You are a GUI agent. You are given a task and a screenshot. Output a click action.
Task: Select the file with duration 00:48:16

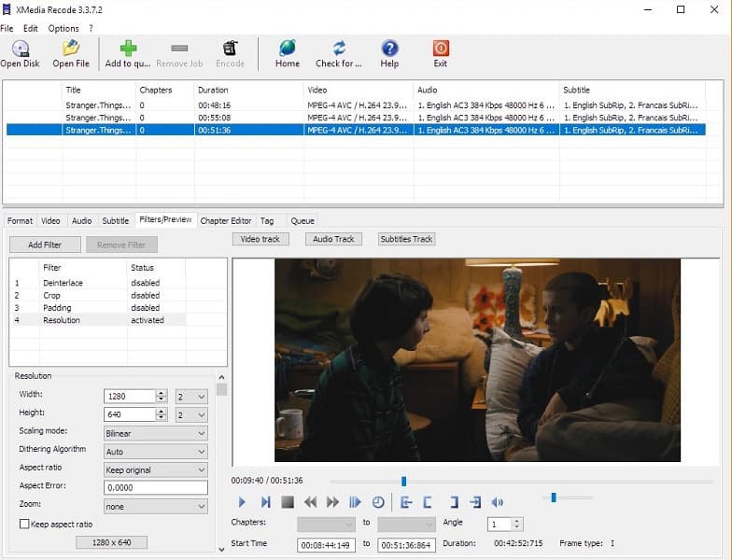click(x=356, y=105)
